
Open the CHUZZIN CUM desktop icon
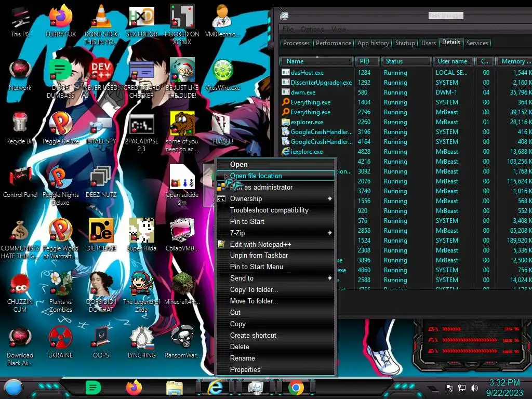pos(20,292)
